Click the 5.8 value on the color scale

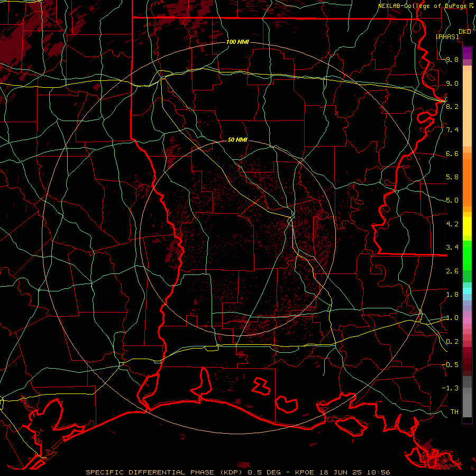pos(452,177)
